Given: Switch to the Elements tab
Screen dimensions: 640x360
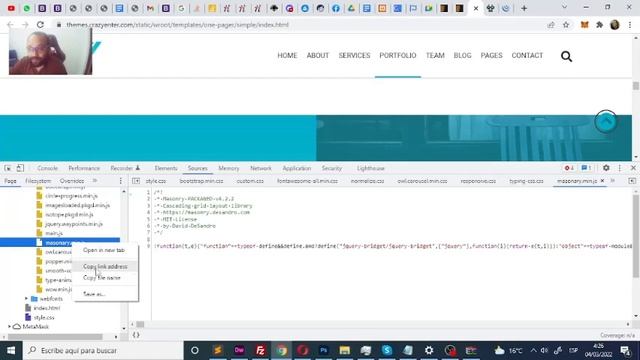Looking at the screenshot, I should click(166, 168).
